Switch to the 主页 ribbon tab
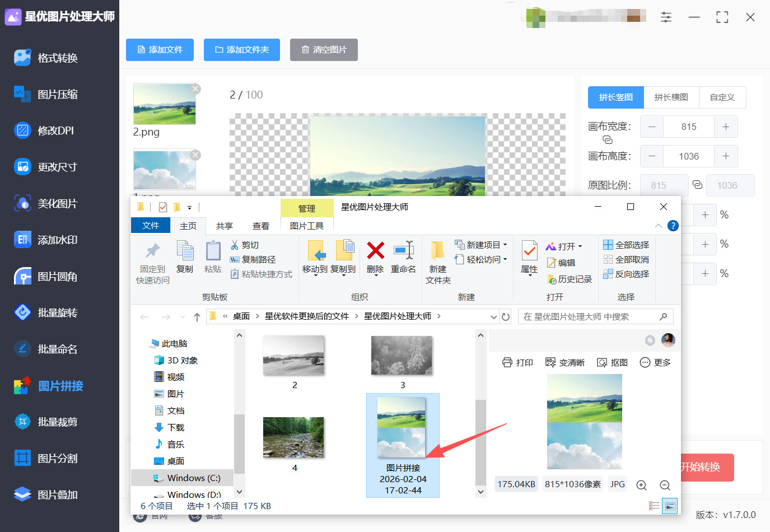The height and width of the screenshot is (532, 770). pyautogui.click(x=188, y=226)
